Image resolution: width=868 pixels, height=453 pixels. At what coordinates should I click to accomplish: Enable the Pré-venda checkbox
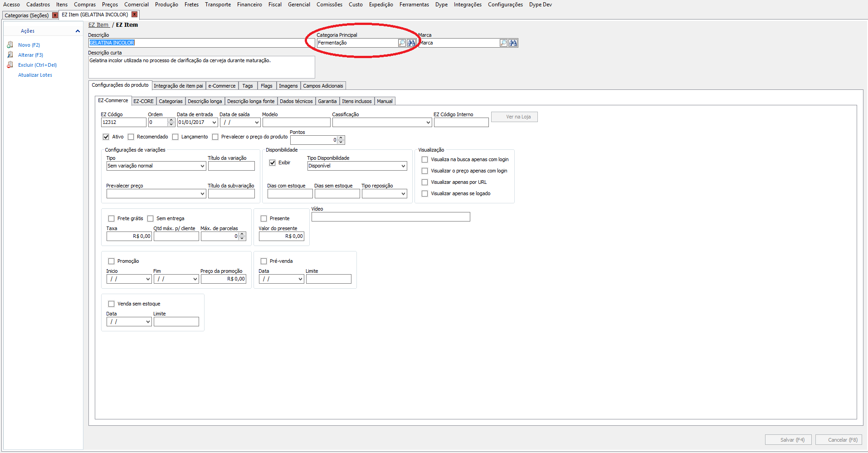click(264, 261)
